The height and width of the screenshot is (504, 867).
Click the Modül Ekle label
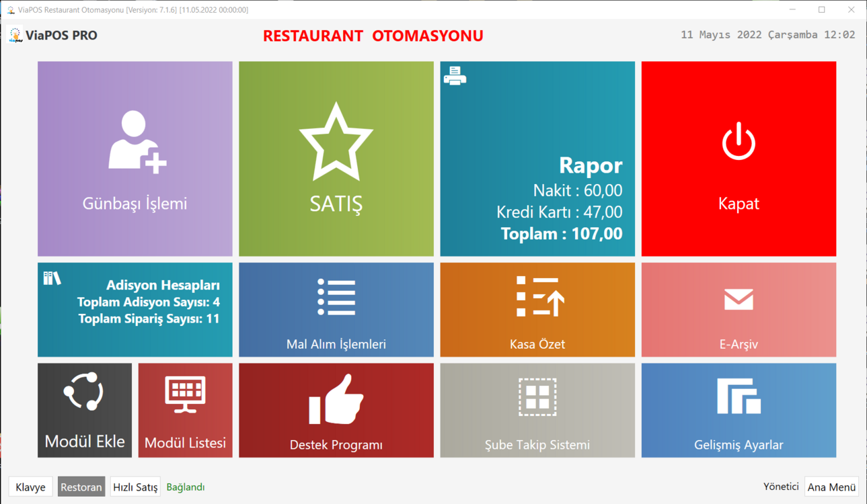coord(85,442)
